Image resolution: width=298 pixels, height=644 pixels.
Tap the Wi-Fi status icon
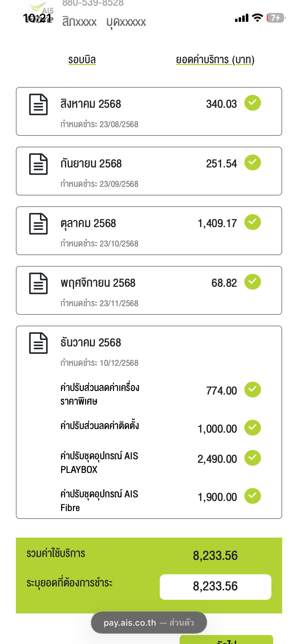(x=257, y=18)
